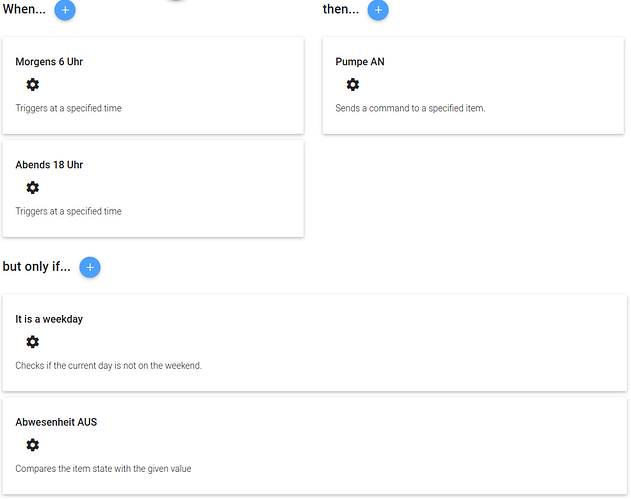Click the Pumpe AN action title
Image resolution: width=631 pixels, height=500 pixels.
click(360, 62)
